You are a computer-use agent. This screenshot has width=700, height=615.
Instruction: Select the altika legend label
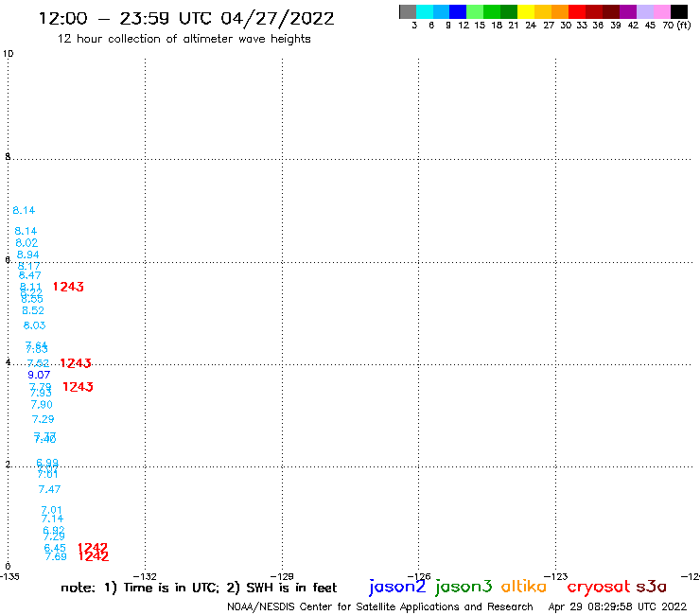(524, 587)
